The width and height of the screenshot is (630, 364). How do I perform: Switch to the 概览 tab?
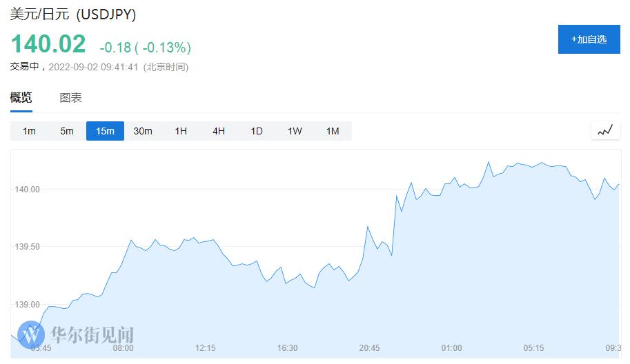[x=21, y=97]
